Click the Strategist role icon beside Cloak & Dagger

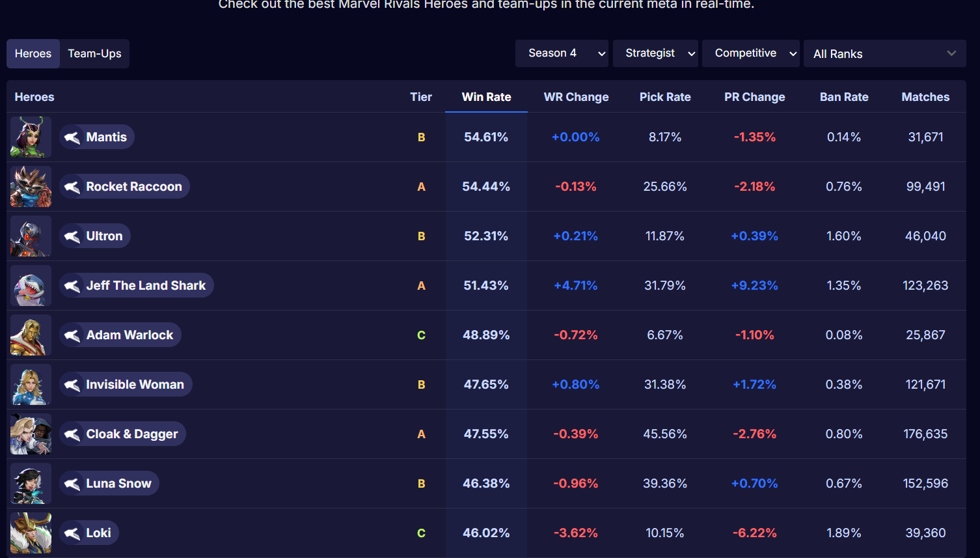pyautogui.click(x=72, y=434)
